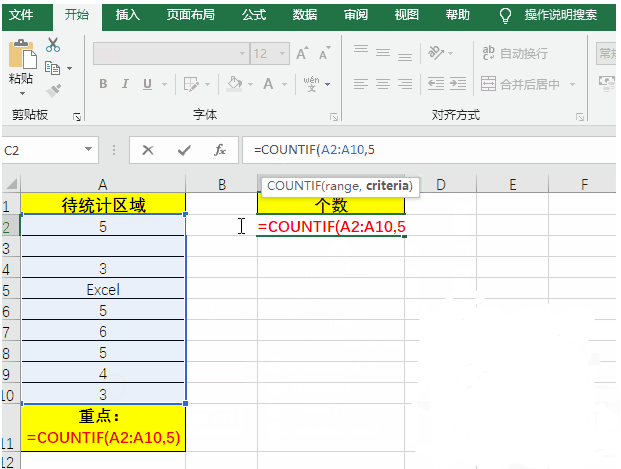Toggle Bold formatting
This screenshot has width=621, height=469.
103,84
